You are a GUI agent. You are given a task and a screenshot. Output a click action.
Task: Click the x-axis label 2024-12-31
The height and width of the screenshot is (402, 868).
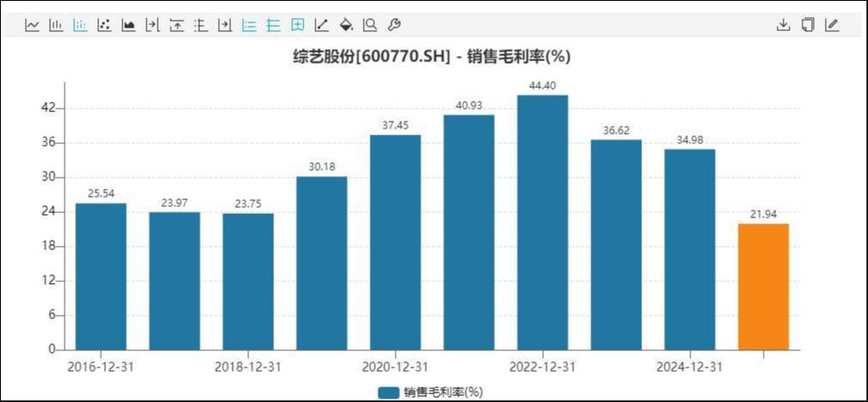coord(690,367)
